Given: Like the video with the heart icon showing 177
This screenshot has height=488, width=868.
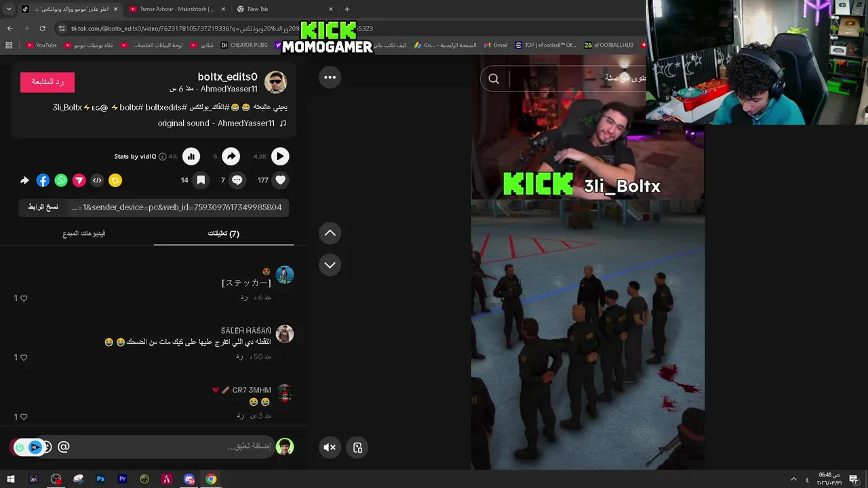Looking at the screenshot, I should click(x=280, y=180).
